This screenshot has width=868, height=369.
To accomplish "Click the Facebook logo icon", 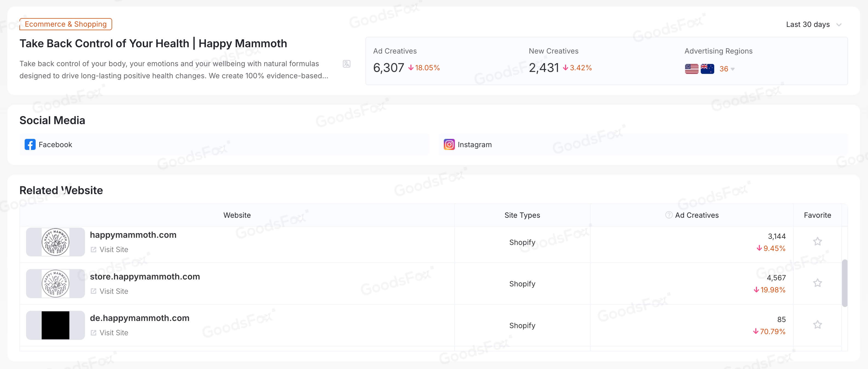I will [x=30, y=144].
